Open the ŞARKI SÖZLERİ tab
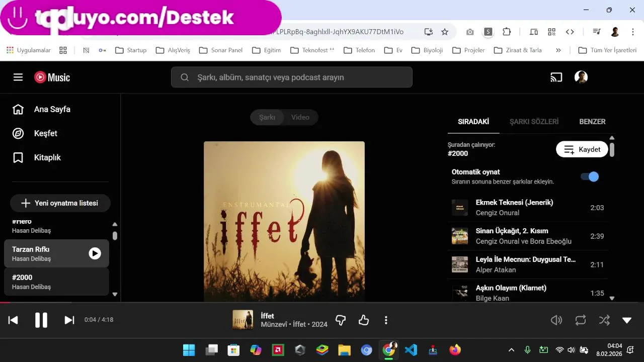This screenshot has height=362, width=644. coord(534,122)
